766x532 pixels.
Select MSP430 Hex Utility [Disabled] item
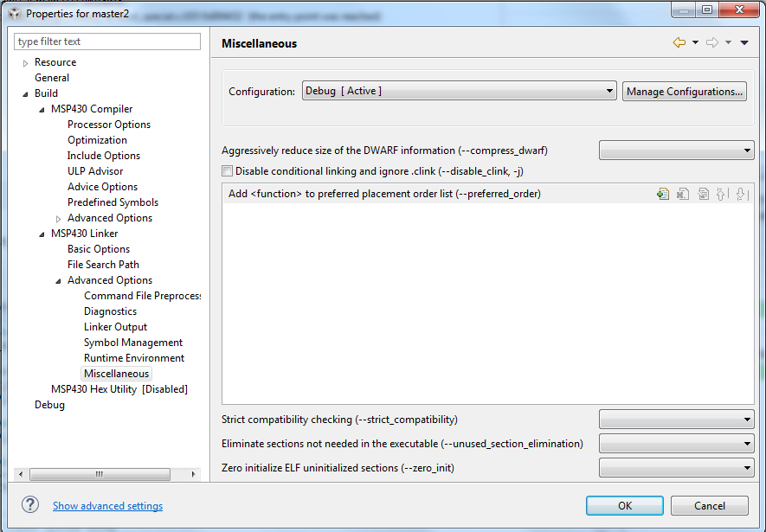[x=119, y=389]
